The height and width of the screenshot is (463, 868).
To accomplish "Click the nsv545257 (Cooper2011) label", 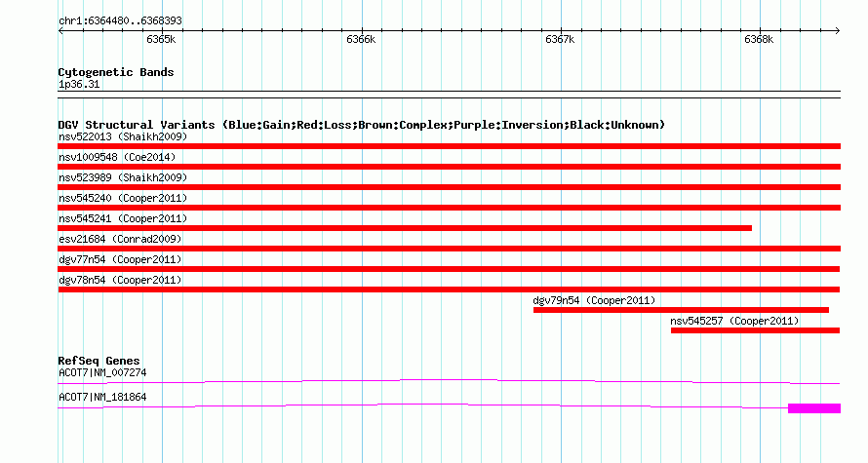I will (x=734, y=321).
